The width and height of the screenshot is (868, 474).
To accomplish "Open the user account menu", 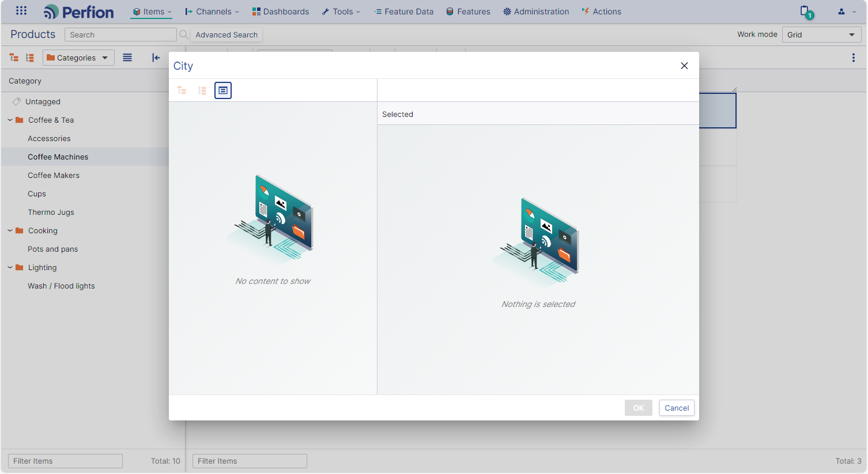I will click(x=847, y=12).
